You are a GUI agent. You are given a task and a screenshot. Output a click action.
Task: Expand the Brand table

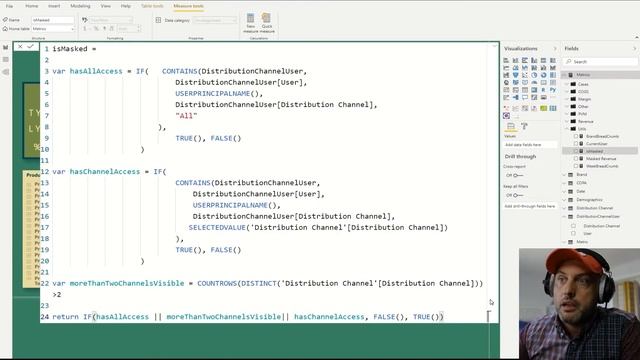564,175
